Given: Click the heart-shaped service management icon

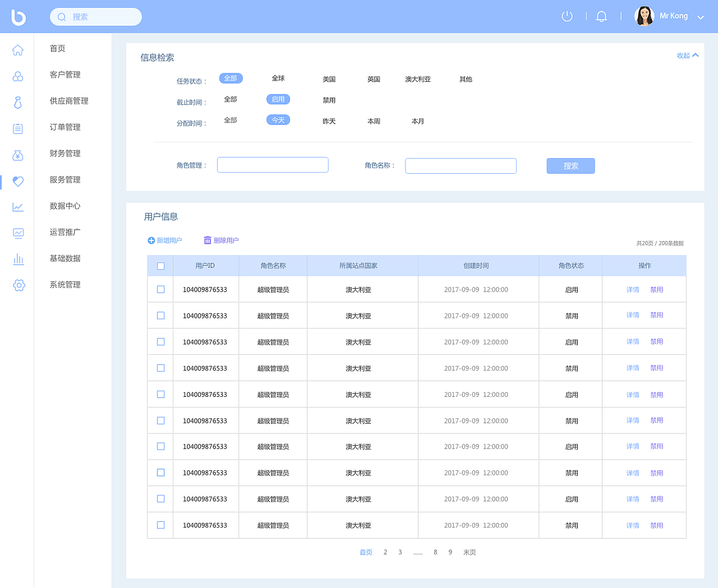Looking at the screenshot, I should click(x=17, y=182).
